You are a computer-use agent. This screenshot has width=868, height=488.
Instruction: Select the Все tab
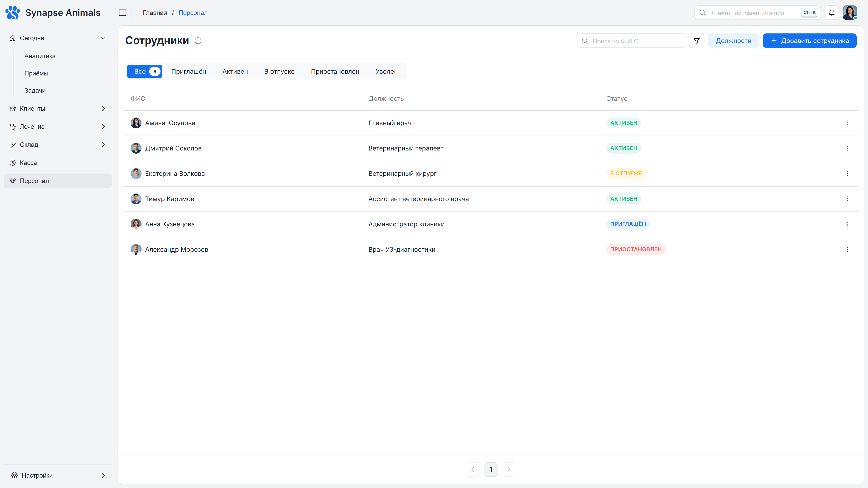tap(145, 71)
